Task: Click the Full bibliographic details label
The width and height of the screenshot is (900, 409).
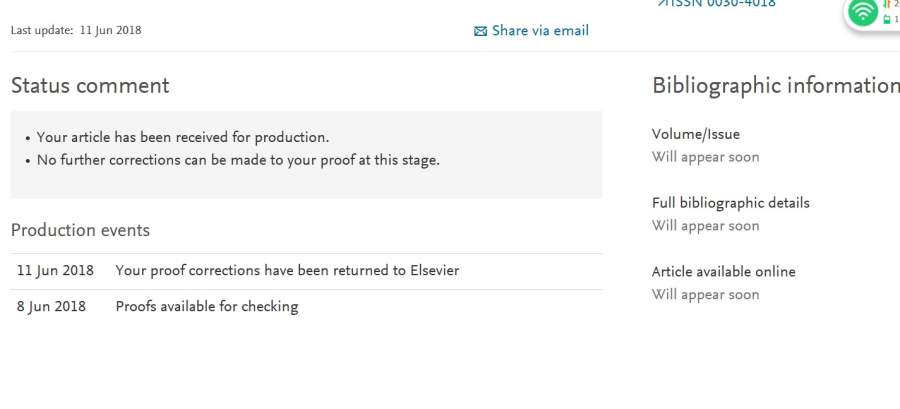Action: click(x=730, y=203)
